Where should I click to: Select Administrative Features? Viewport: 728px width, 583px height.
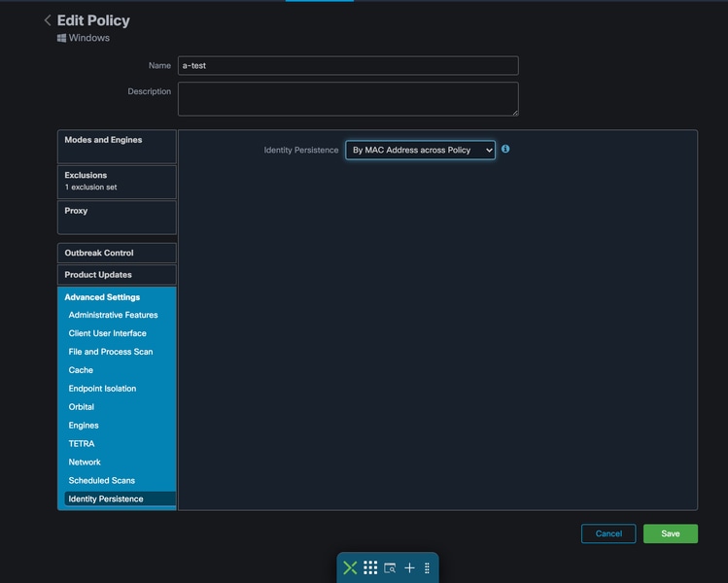pos(114,315)
